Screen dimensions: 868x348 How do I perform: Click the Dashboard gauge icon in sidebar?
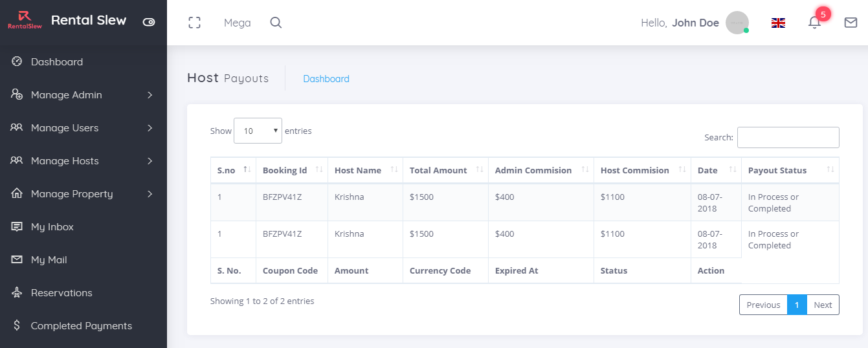17,61
